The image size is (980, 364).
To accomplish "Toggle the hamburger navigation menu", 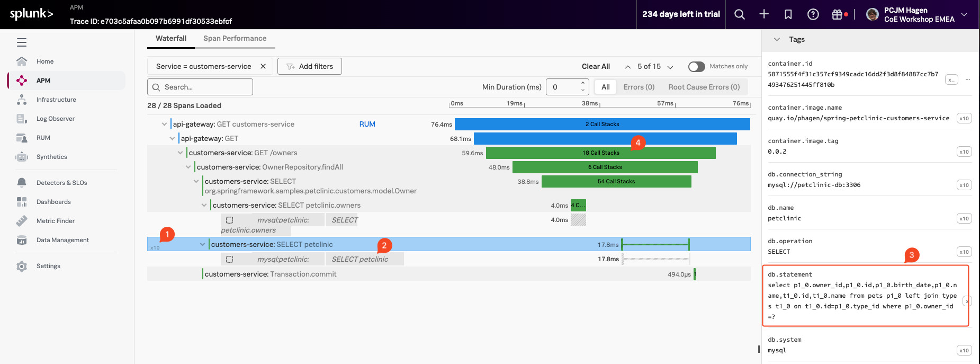I will [x=22, y=42].
